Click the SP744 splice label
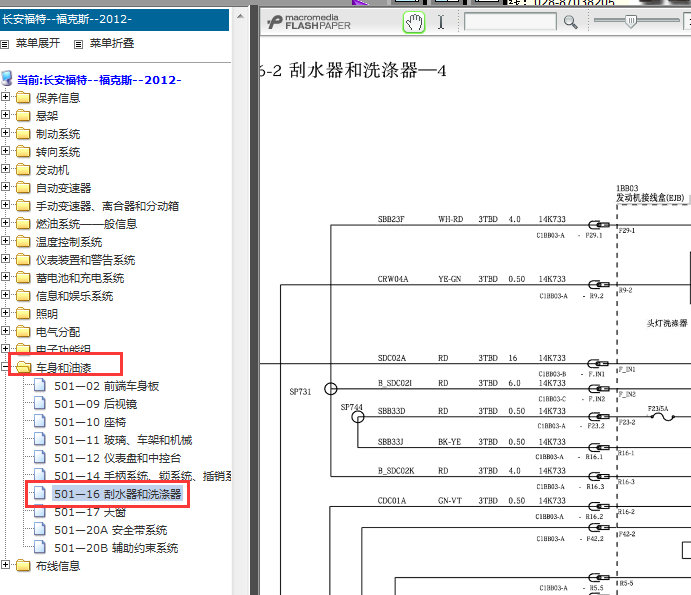Image resolution: width=691 pixels, height=595 pixels. [352, 407]
